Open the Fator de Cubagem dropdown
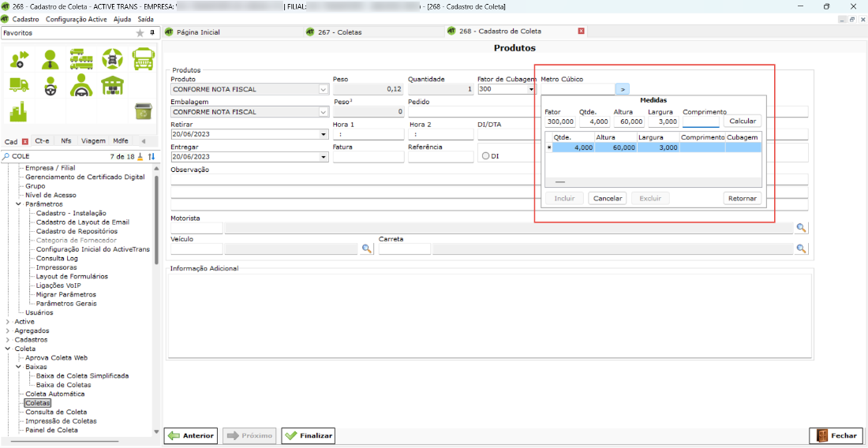The height and width of the screenshot is (448, 868). click(x=531, y=90)
